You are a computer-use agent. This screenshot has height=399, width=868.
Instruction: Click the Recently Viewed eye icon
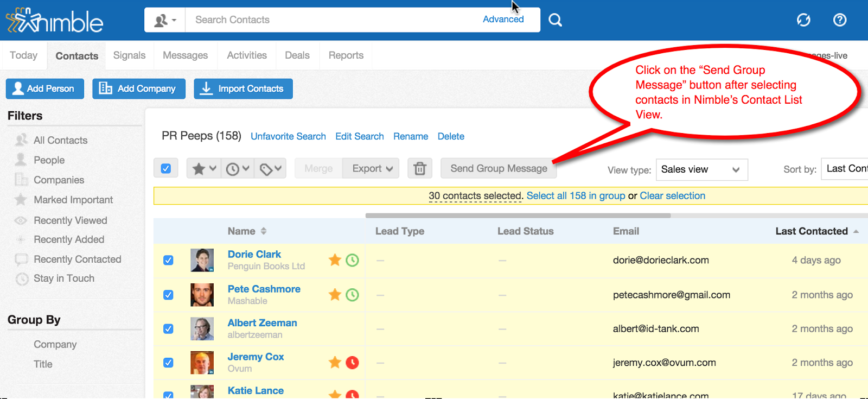(x=21, y=220)
